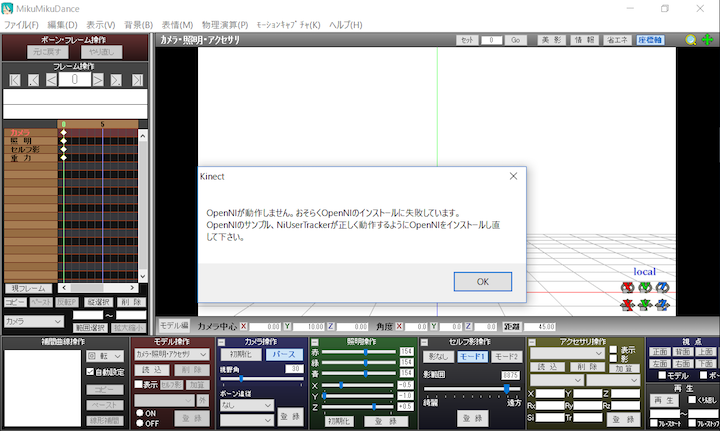This screenshot has width=720, height=431.
Task: Open the top accessory selection dropdown
Action: pos(567,353)
